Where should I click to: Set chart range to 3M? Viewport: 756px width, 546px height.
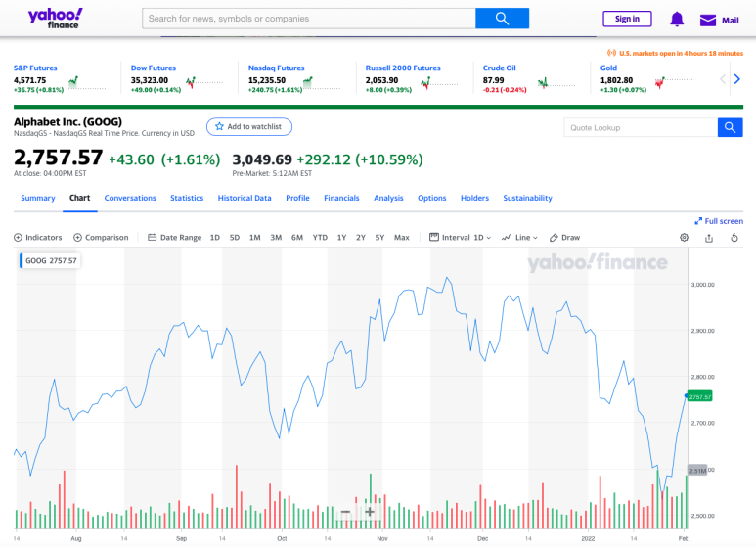pos(276,238)
